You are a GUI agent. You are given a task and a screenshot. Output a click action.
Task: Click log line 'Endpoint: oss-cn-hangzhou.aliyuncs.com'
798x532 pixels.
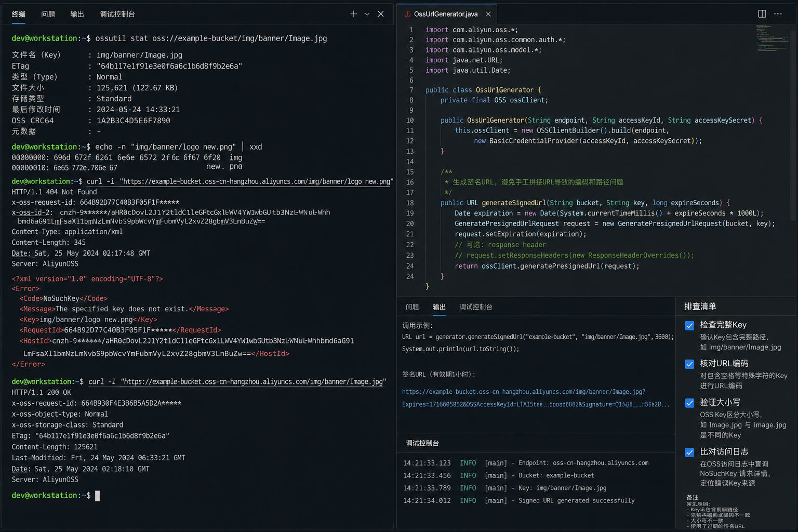click(526, 463)
